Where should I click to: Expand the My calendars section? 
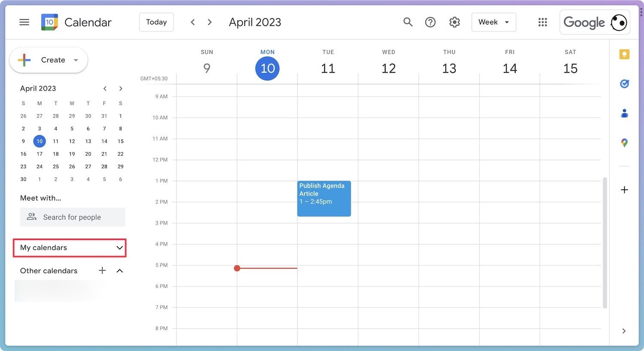tap(119, 248)
